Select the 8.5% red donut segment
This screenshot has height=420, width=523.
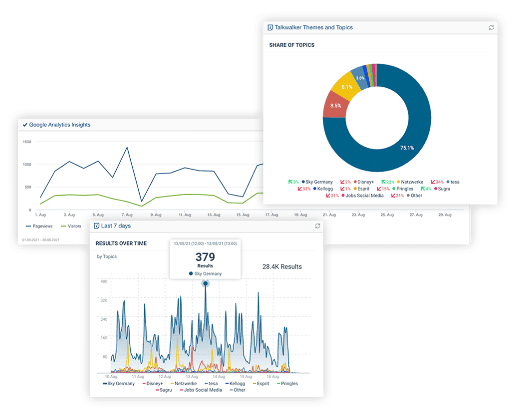(x=335, y=106)
